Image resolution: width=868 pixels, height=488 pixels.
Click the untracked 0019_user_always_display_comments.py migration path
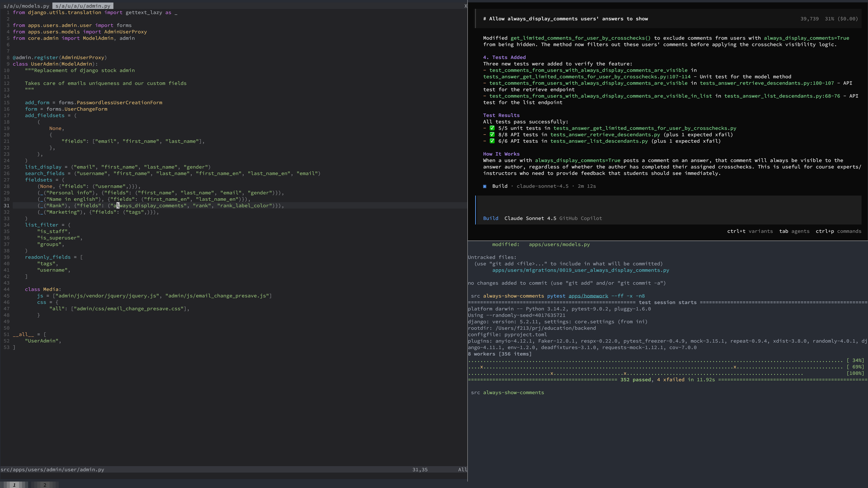[x=580, y=270]
